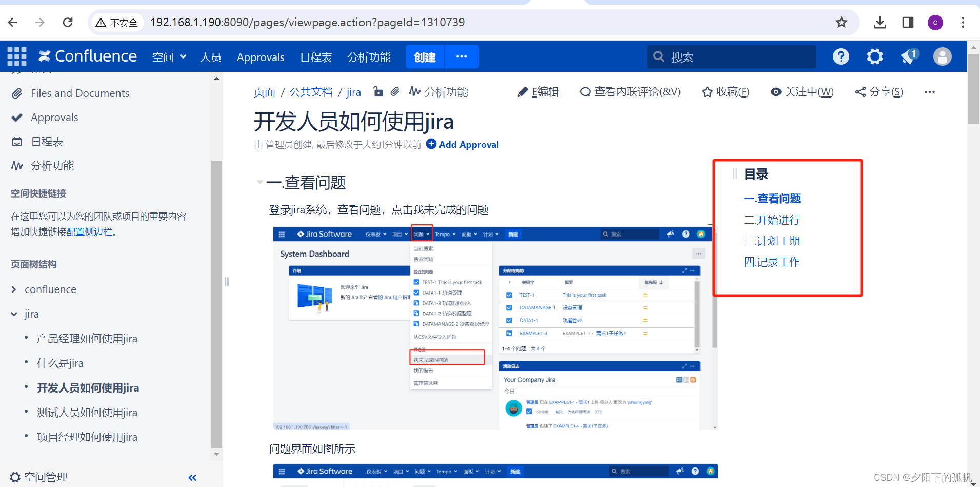Click the browser address bar URL

point(307,22)
